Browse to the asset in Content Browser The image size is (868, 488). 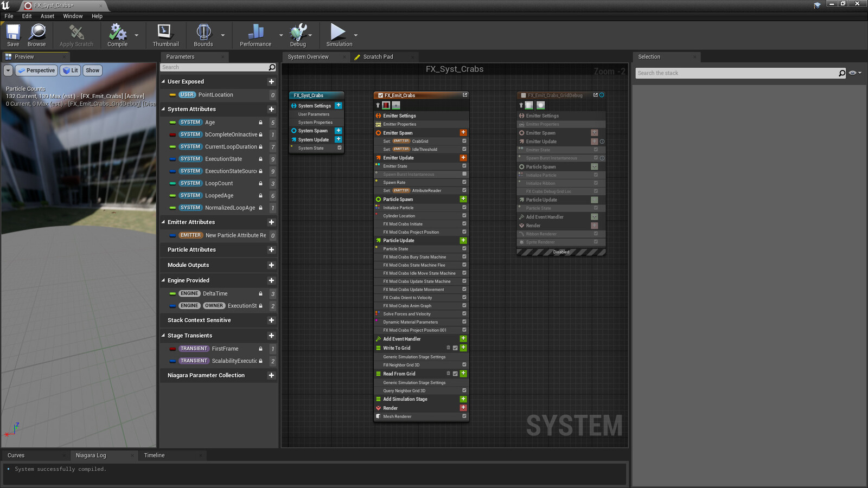36,34
